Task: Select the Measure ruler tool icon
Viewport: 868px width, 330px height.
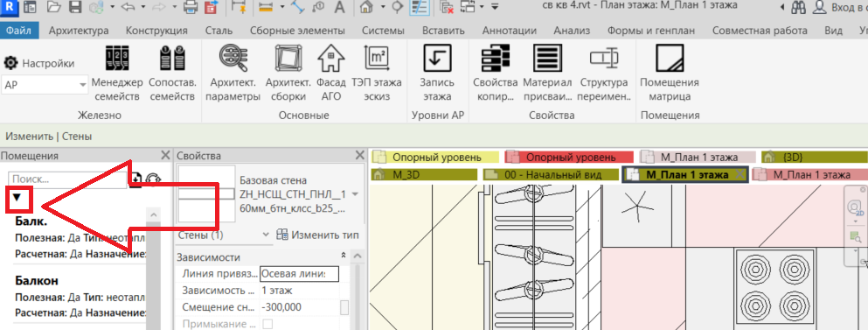Action: (x=267, y=7)
